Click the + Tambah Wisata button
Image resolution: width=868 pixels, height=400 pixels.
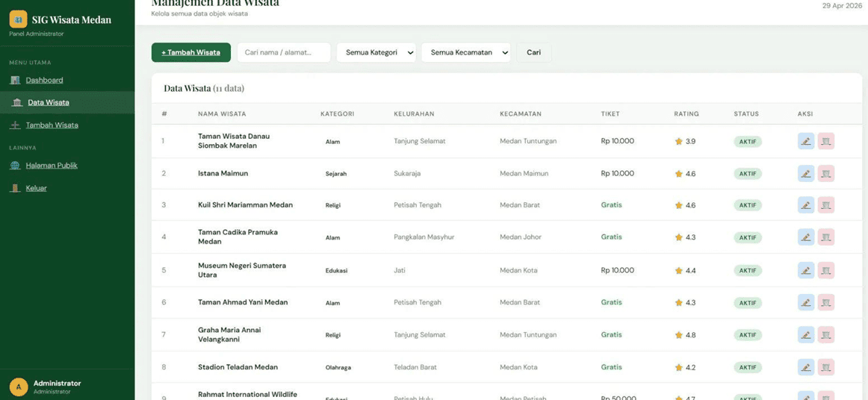click(x=191, y=52)
